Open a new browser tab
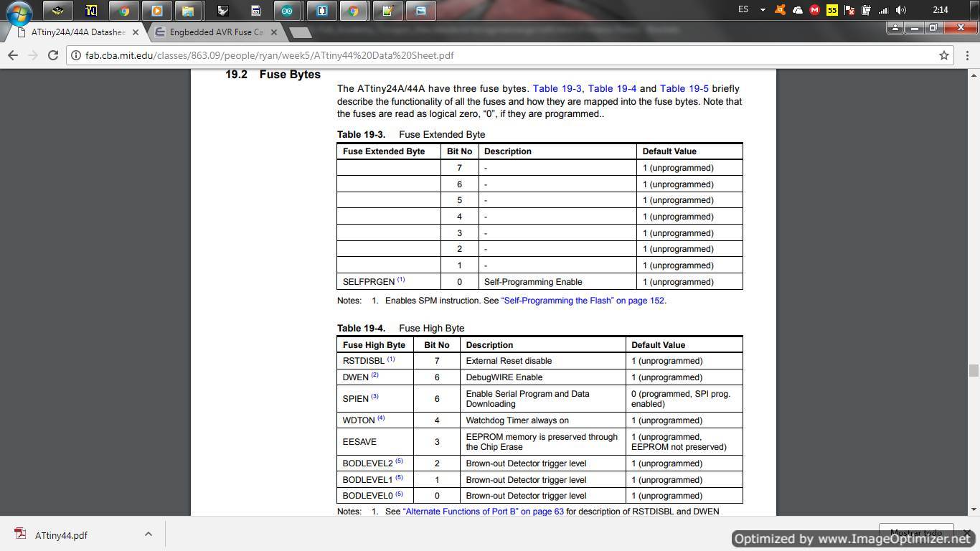980x551 pixels. 301,32
